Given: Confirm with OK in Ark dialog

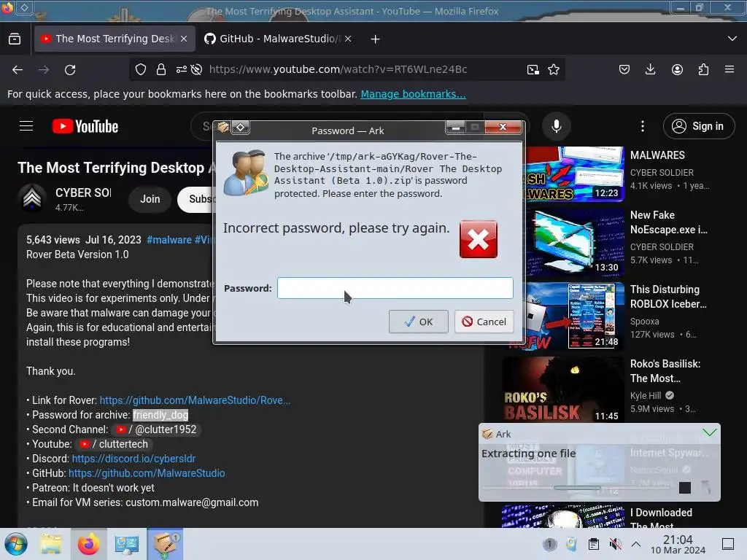Looking at the screenshot, I should pyautogui.click(x=418, y=322).
